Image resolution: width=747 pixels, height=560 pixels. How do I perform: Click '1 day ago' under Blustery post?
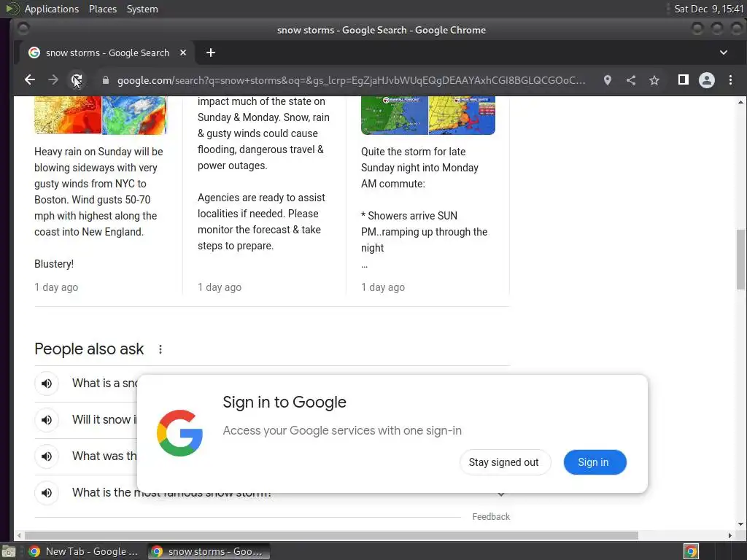click(x=56, y=287)
